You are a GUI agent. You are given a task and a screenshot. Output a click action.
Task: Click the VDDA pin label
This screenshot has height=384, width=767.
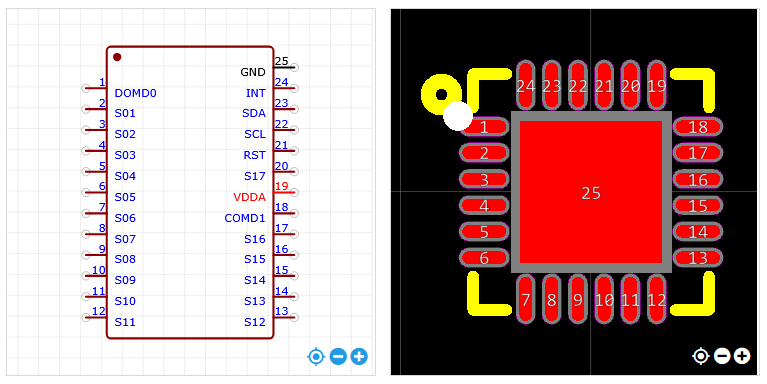coord(249,197)
